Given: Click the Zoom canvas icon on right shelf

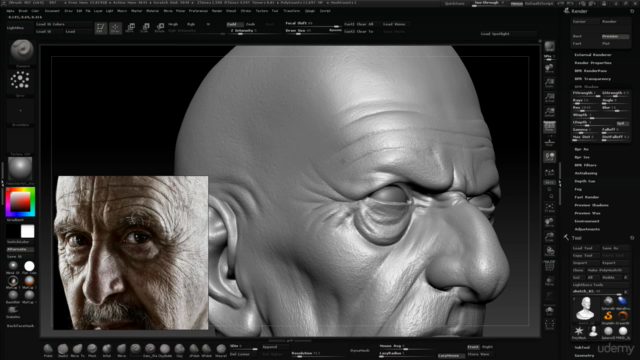Looking at the screenshot, I should pyautogui.click(x=549, y=83).
